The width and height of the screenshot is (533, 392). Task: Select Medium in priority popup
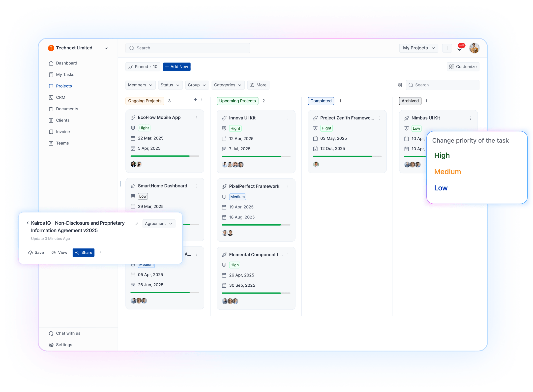[447, 172]
